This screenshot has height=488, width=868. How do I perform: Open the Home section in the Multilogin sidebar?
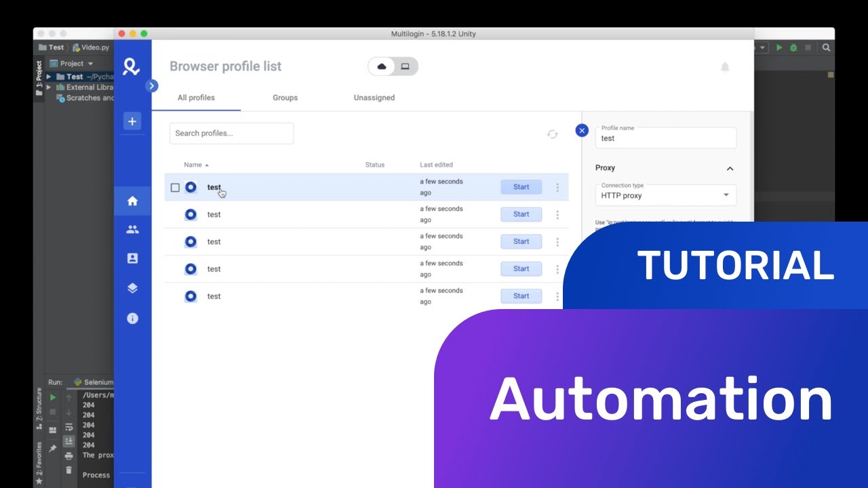132,201
